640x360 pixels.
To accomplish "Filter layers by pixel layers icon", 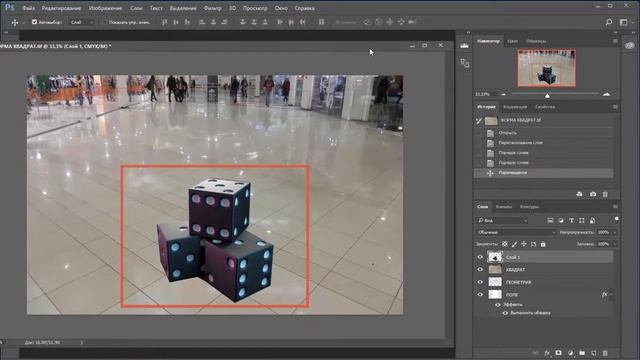I will (x=550, y=220).
